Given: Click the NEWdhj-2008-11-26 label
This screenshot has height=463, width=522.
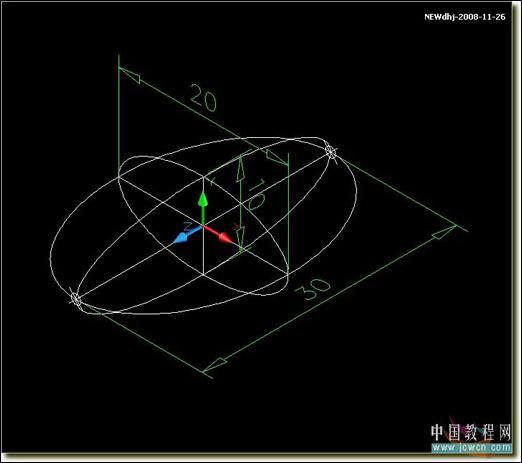Looking at the screenshot, I should (x=465, y=17).
